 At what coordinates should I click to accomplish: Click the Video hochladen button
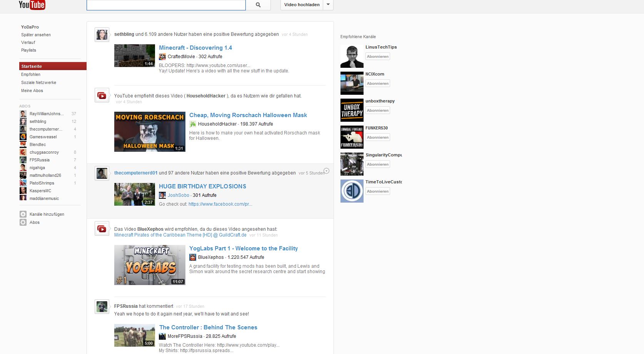[x=302, y=5]
